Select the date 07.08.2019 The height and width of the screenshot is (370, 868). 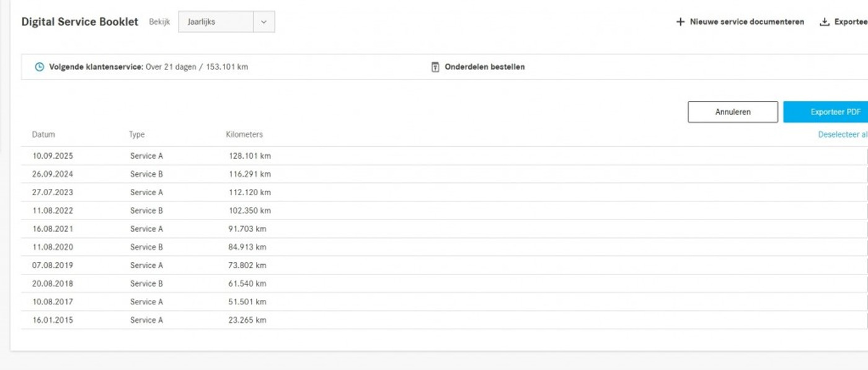(53, 265)
